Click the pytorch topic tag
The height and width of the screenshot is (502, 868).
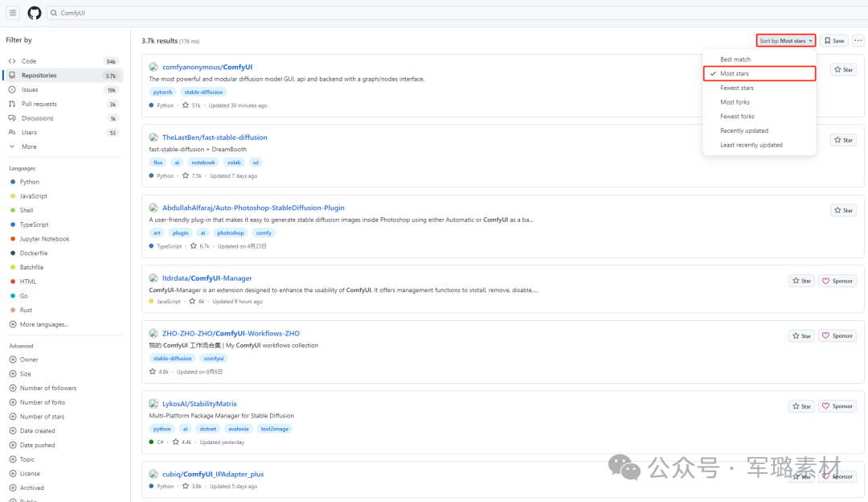coord(162,92)
